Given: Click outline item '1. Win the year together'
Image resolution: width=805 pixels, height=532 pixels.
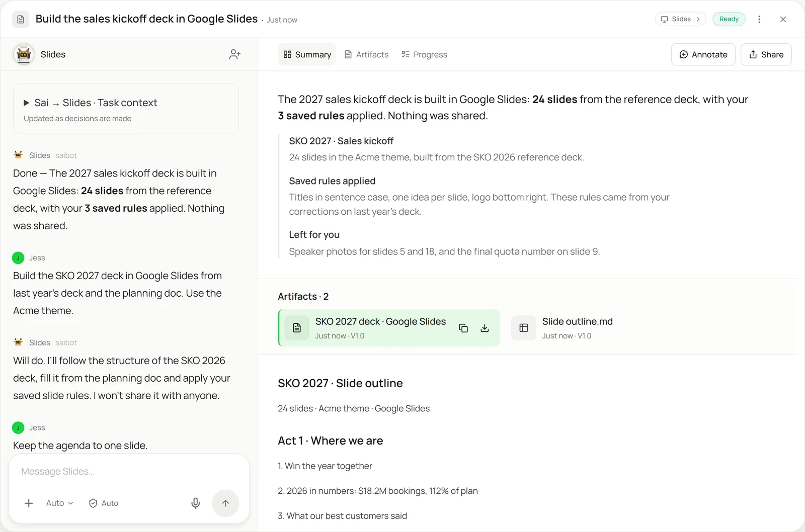Looking at the screenshot, I should (x=325, y=466).
